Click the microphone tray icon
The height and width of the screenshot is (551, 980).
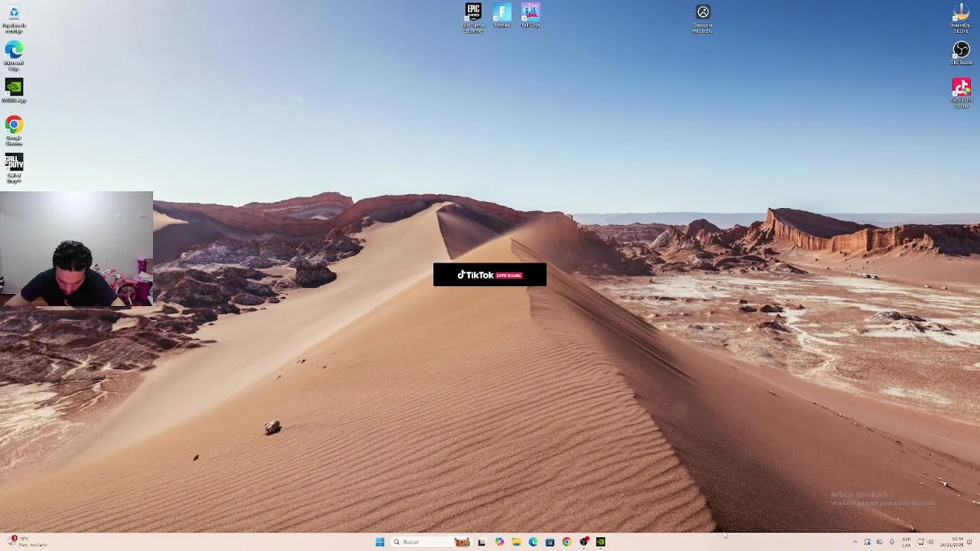(x=892, y=542)
